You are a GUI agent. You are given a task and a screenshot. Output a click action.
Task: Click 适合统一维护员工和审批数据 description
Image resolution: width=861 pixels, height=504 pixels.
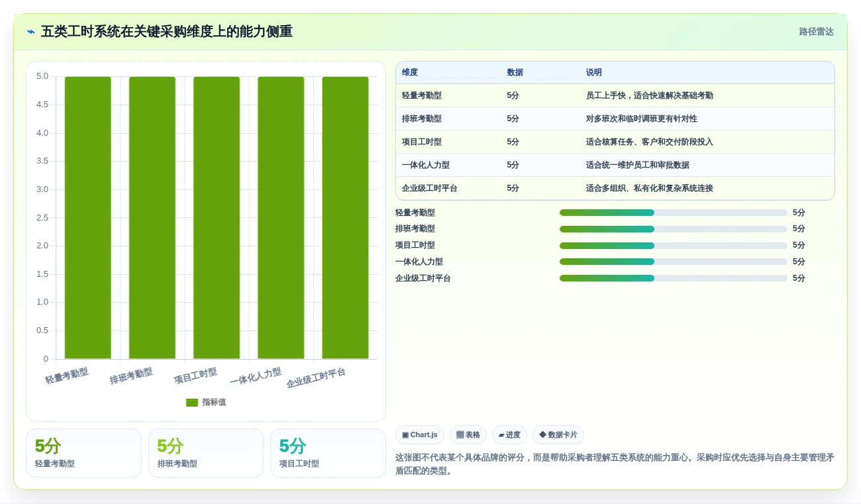click(x=638, y=165)
